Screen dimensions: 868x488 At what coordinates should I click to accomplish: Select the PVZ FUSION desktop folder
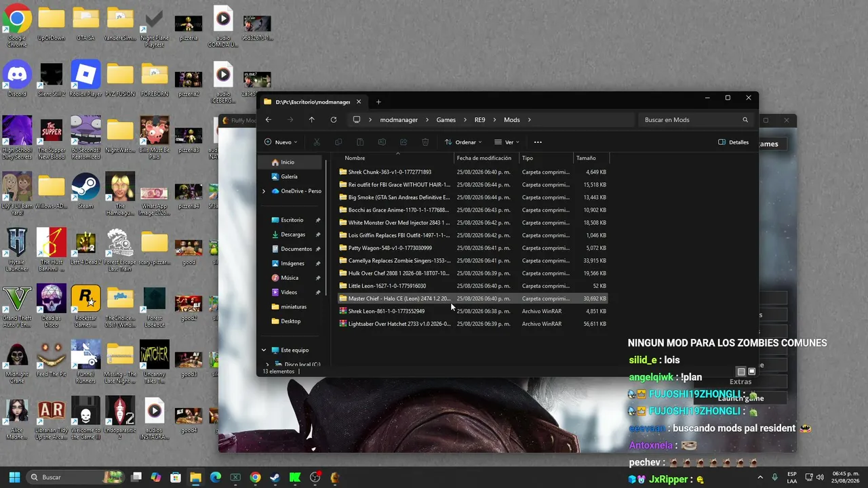tap(120, 79)
